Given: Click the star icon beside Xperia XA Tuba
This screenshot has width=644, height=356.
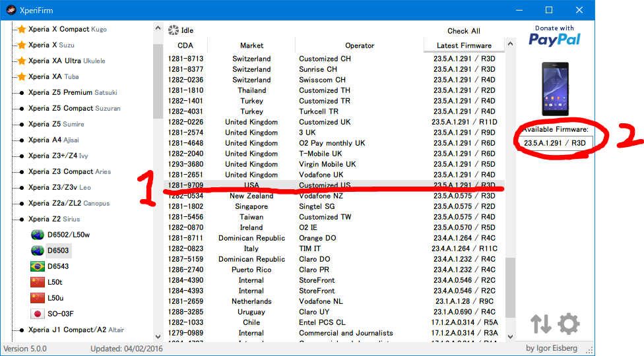Looking at the screenshot, I should pyautogui.click(x=22, y=76).
